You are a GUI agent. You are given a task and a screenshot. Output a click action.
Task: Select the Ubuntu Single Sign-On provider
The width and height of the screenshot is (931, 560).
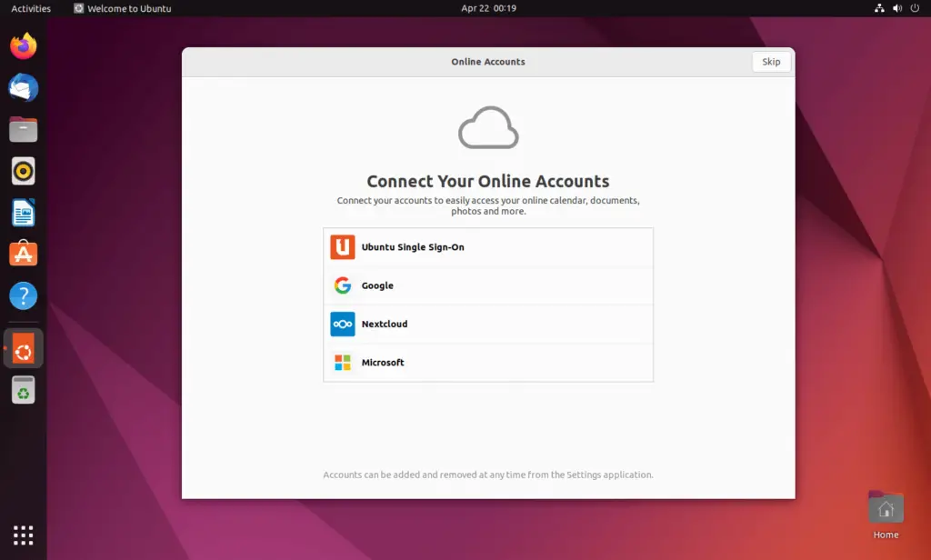pyautogui.click(x=488, y=246)
